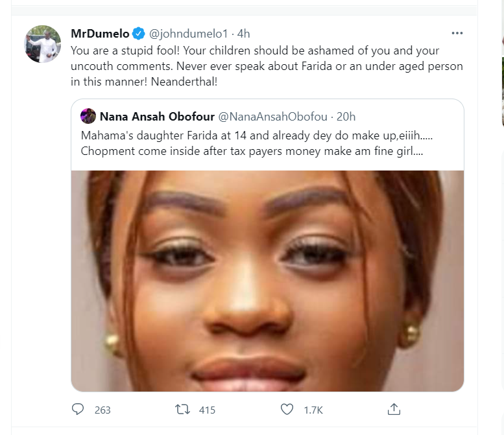Click the 1.7K likes count
504x435 pixels.
coord(314,410)
